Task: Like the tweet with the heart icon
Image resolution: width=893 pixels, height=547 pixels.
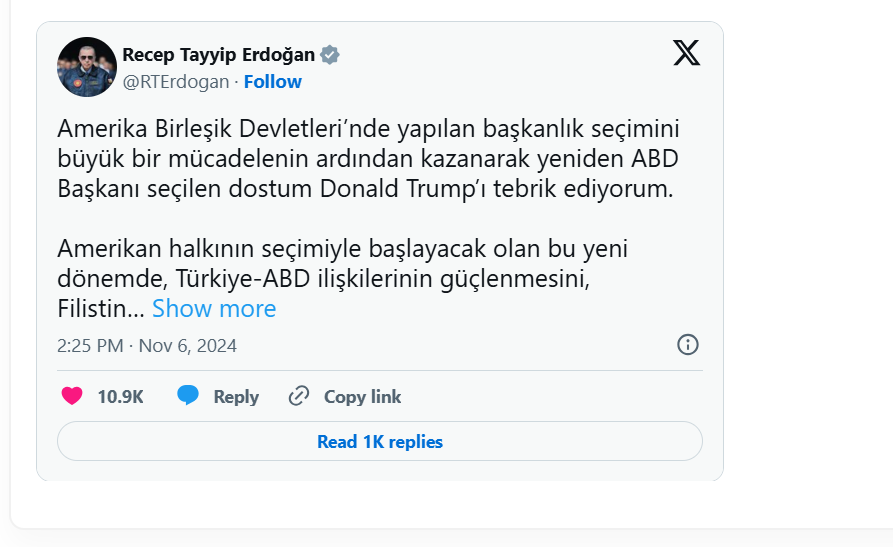Action: coord(72,396)
